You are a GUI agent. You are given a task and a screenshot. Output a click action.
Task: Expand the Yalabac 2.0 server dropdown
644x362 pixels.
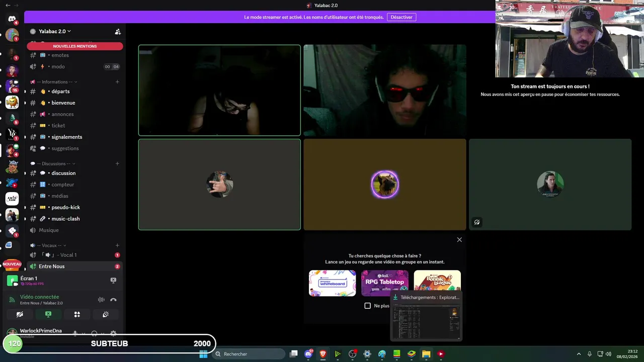point(55,31)
